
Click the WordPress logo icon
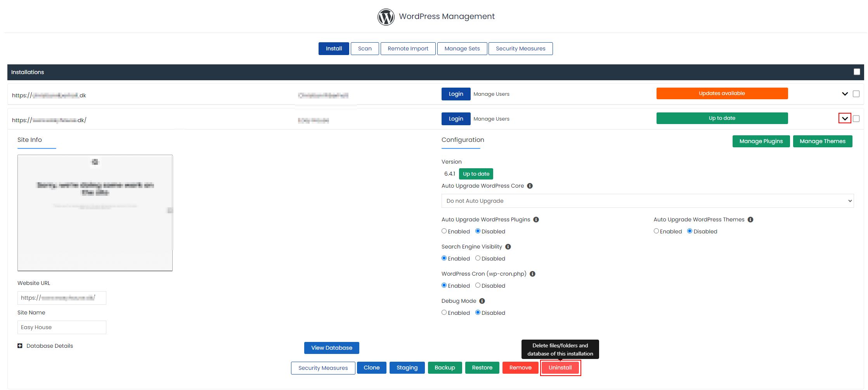(386, 17)
